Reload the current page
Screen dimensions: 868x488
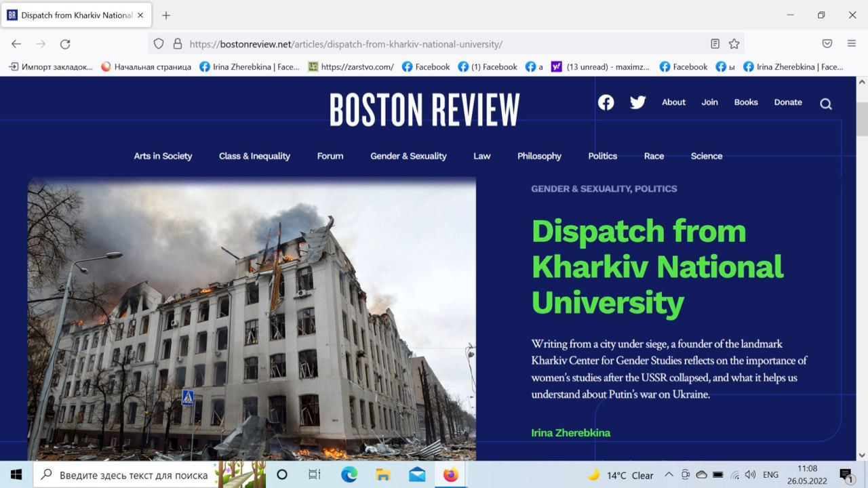point(65,44)
